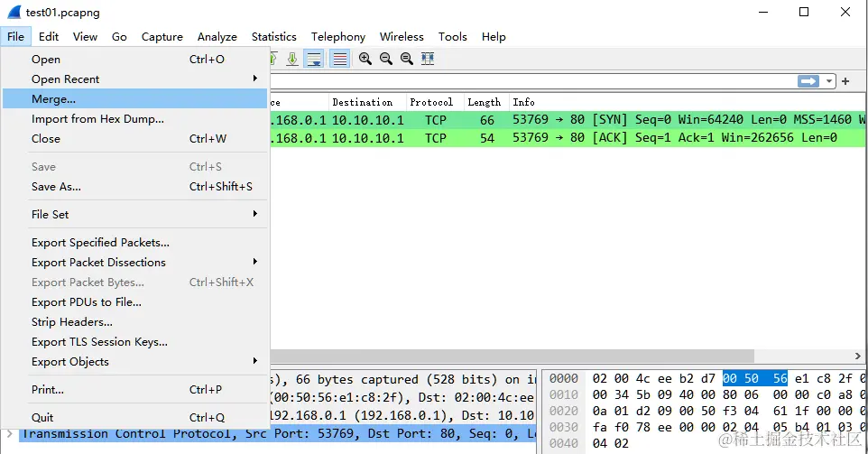Open the Telephony menu
The height and width of the screenshot is (454, 868).
pyautogui.click(x=338, y=36)
